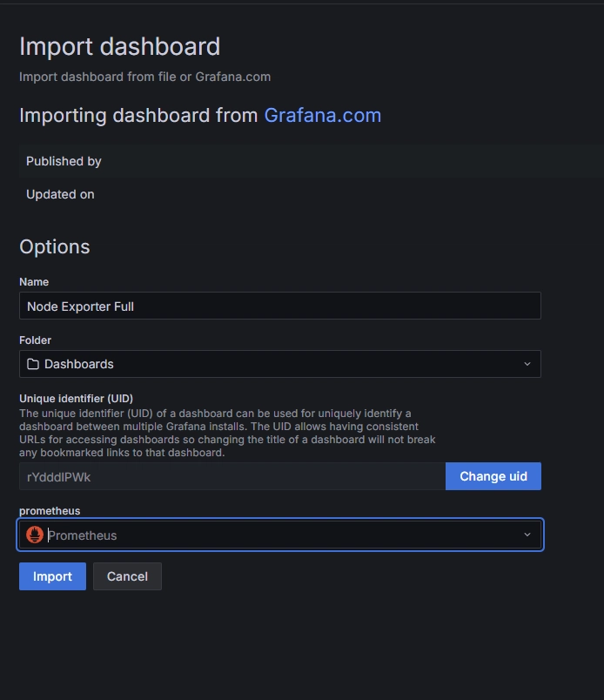Click the Change uid button
Viewport: 604px width, 700px height.
493,476
